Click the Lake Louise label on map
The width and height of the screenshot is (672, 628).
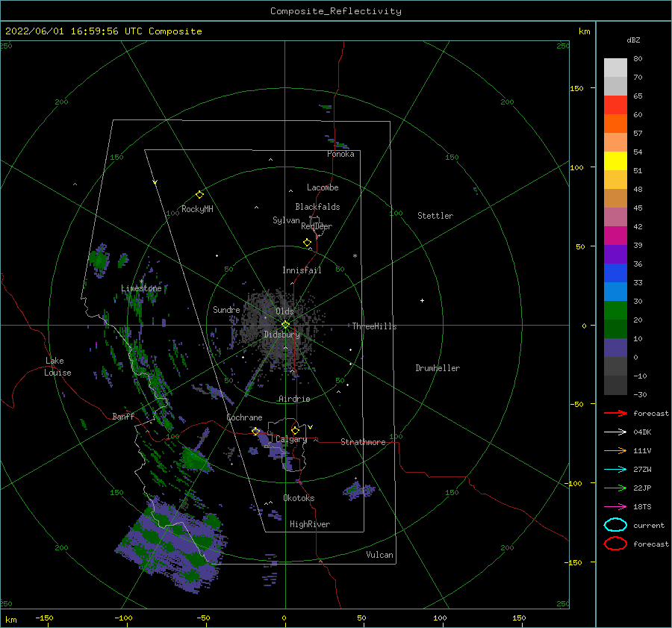point(57,367)
